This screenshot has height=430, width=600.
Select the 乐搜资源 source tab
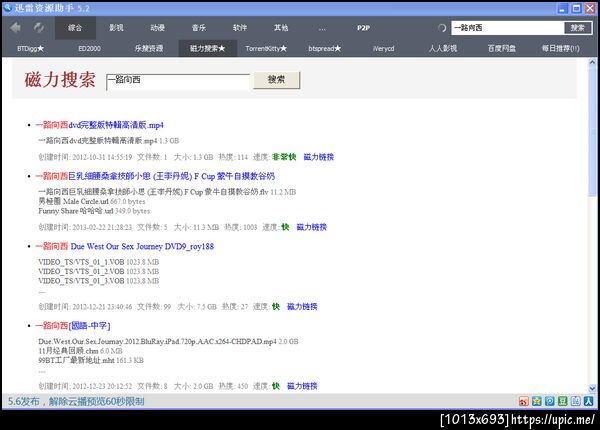tap(148, 49)
